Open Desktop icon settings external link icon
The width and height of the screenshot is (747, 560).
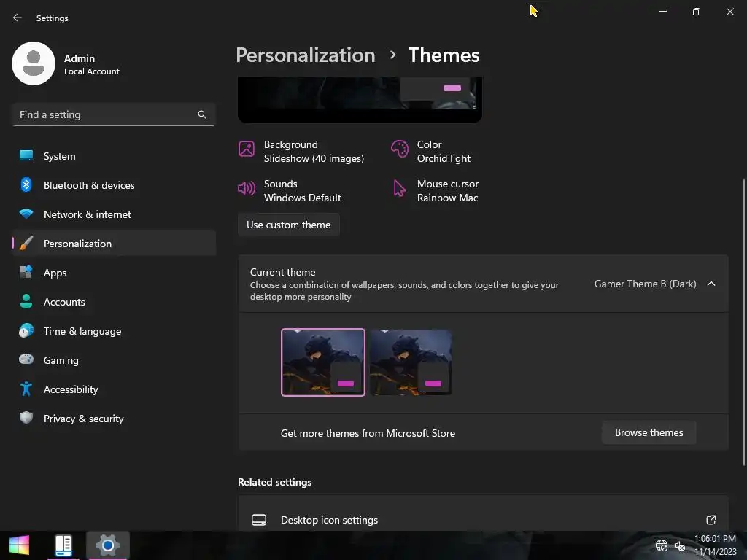[x=711, y=519]
